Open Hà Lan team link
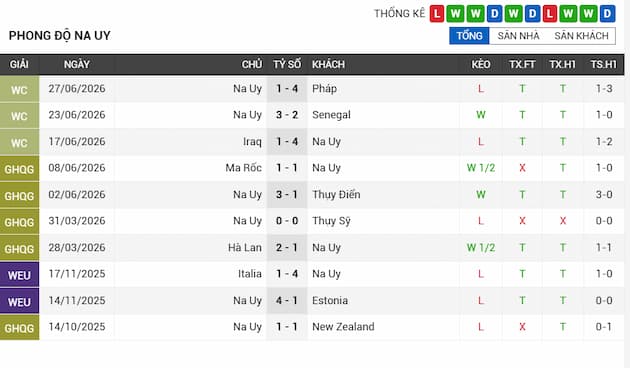This screenshot has height=368, width=630. [x=245, y=247]
